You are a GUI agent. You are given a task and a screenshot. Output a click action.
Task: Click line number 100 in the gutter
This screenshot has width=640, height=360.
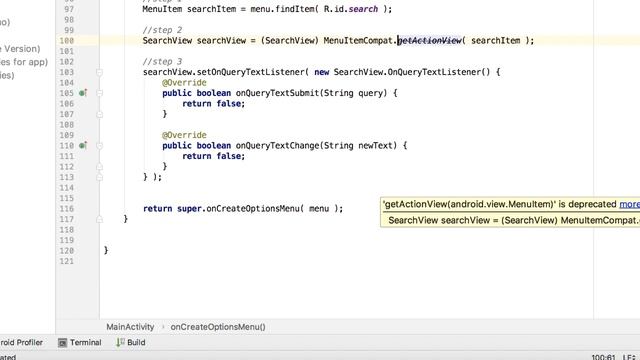coord(67,41)
